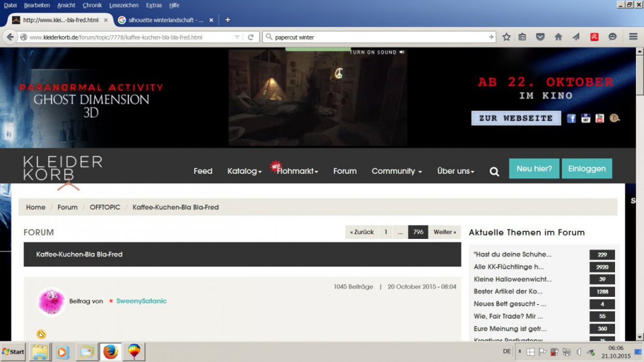Image resolution: width=644 pixels, height=362 pixels.
Task: Open the SweenySatanic user profile link
Action: (141, 301)
